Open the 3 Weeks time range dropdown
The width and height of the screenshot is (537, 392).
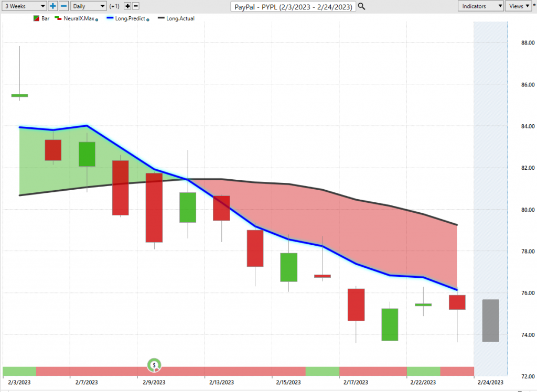pyautogui.click(x=24, y=6)
